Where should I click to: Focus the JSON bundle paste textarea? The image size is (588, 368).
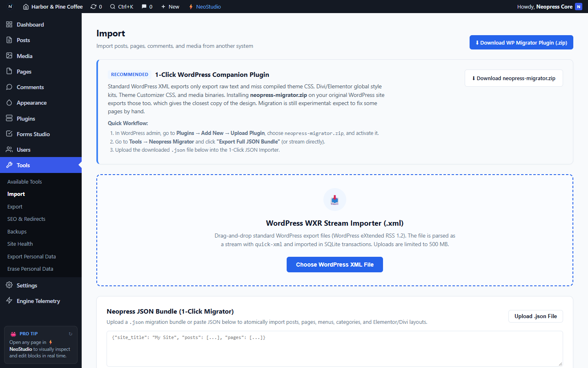tap(335, 349)
